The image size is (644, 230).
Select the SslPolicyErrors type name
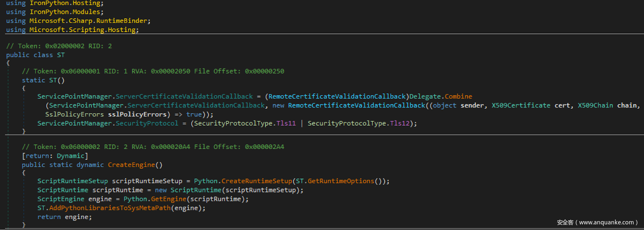click(x=74, y=115)
